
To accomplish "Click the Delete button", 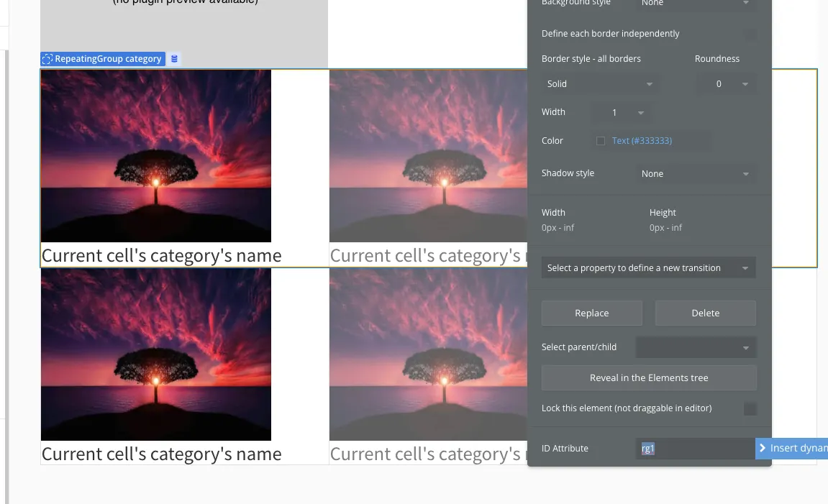I will tap(706, 313).
